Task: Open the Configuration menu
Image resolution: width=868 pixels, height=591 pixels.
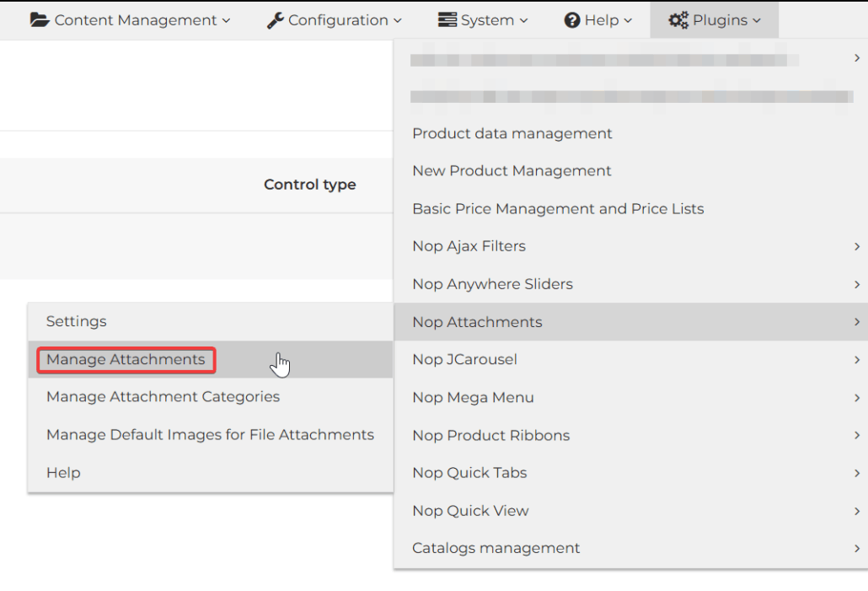Action: tap(334, 20)
